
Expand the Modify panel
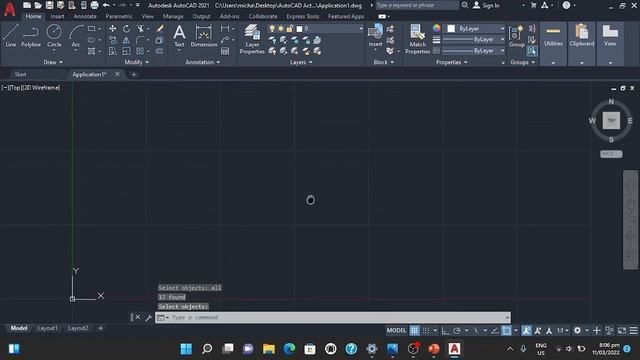(x=137, y=62)
